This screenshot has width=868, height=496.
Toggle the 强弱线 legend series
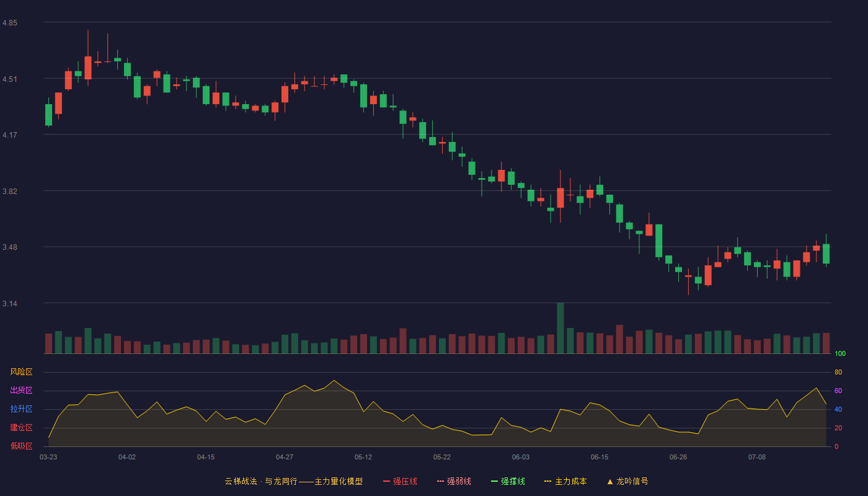tap(454, 481)
